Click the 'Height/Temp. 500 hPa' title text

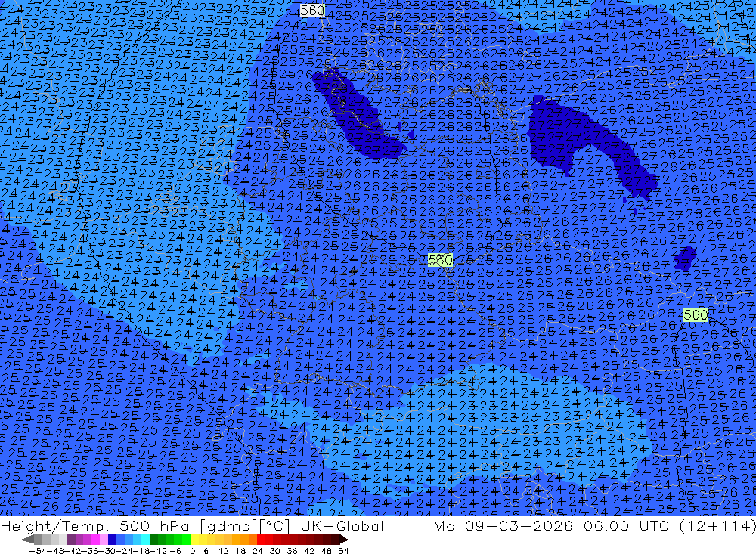coord(94,526)
